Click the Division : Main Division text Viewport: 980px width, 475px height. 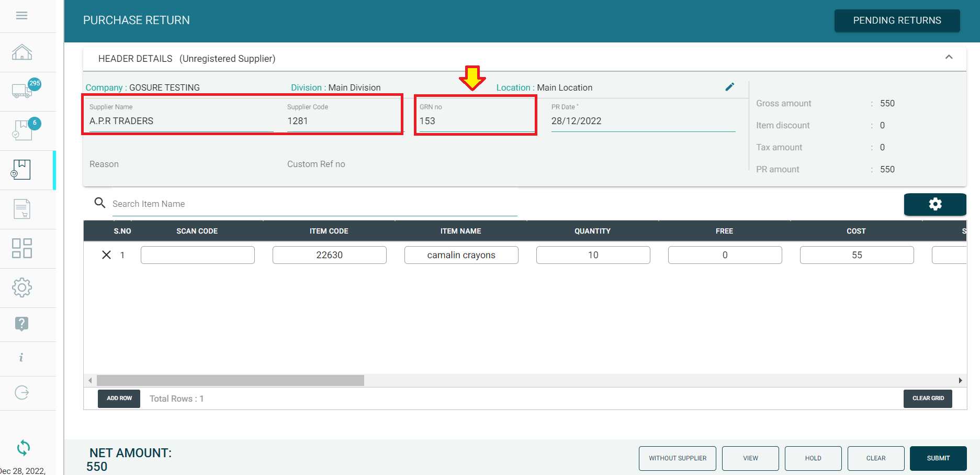click(x=336, y=88)
